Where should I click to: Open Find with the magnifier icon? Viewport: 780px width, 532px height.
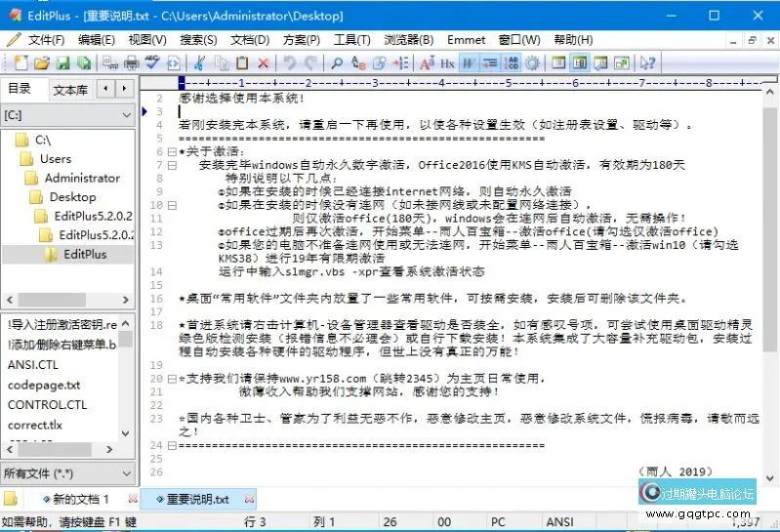point(337,63)
